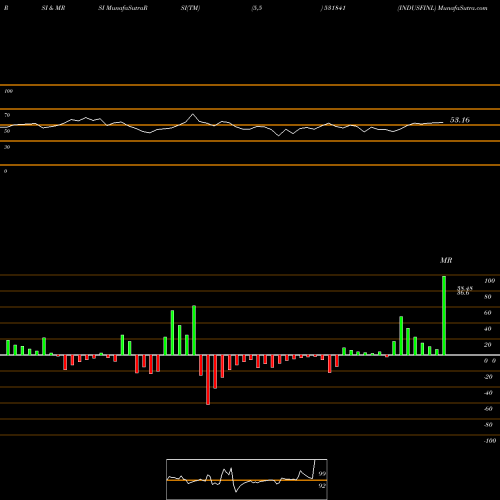Click MR axis label 20 on the right
Screen dimensions: 500x500
[x=488, y=345]
